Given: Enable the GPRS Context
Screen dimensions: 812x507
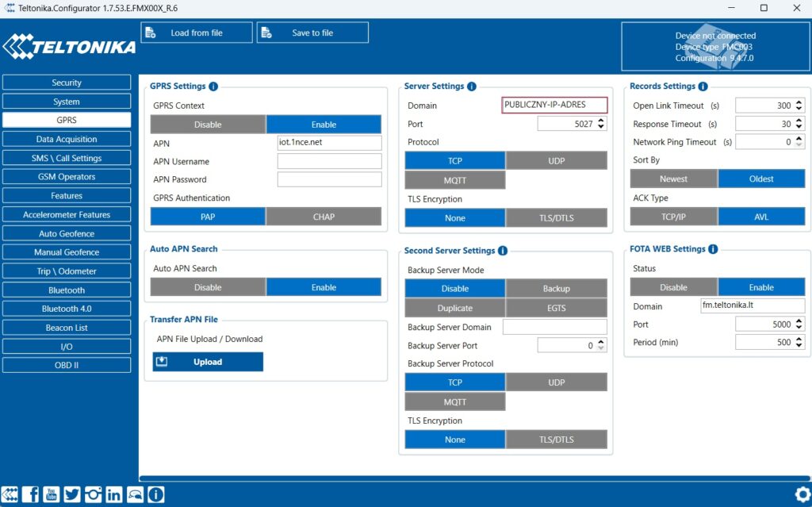Looking at the screenshot, I should (x=324, y=125).
